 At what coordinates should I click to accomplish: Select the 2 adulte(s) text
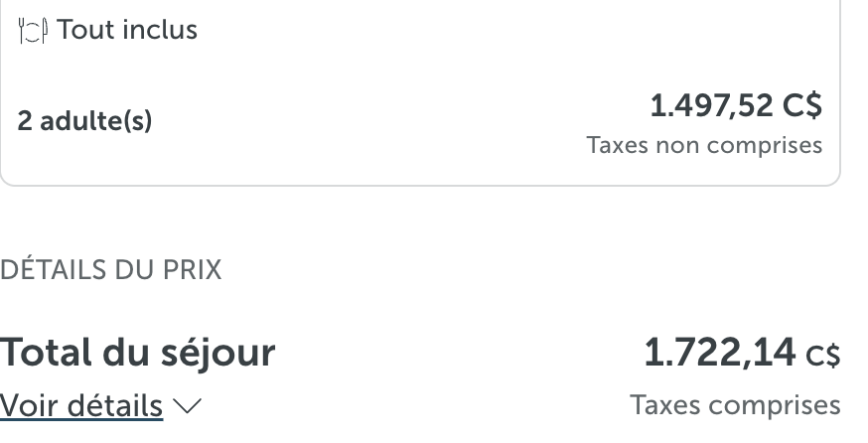(84, 121)
